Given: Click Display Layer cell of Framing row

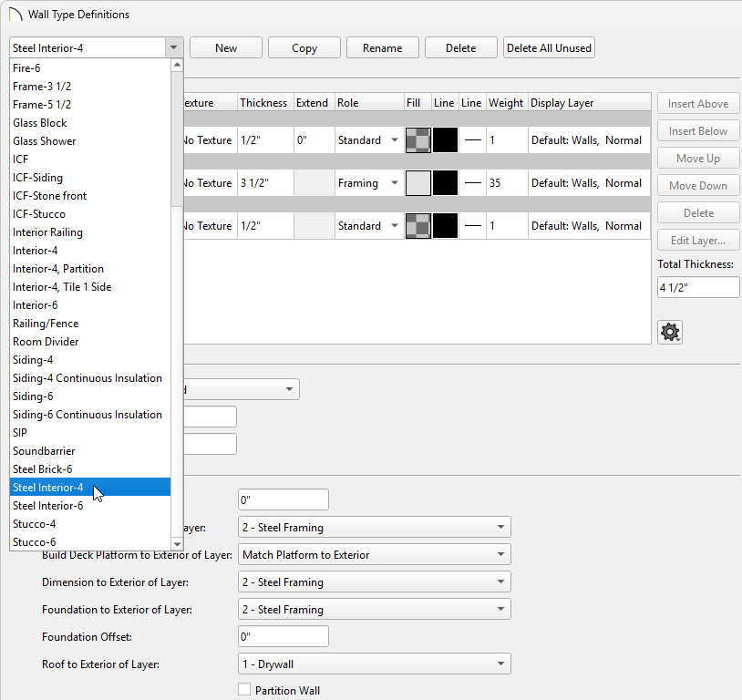Looking at the screenshot, I should (x=589, y=182).
